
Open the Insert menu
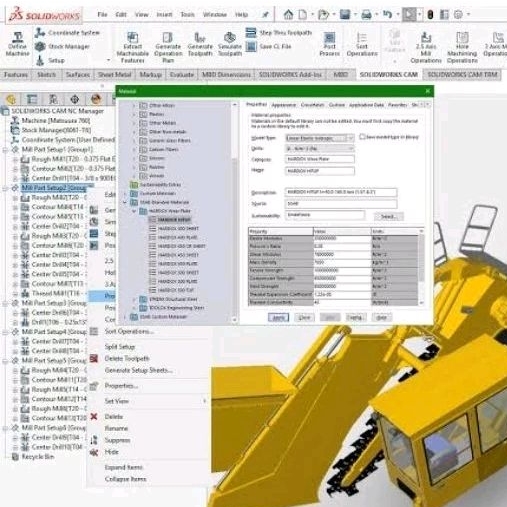164,14
